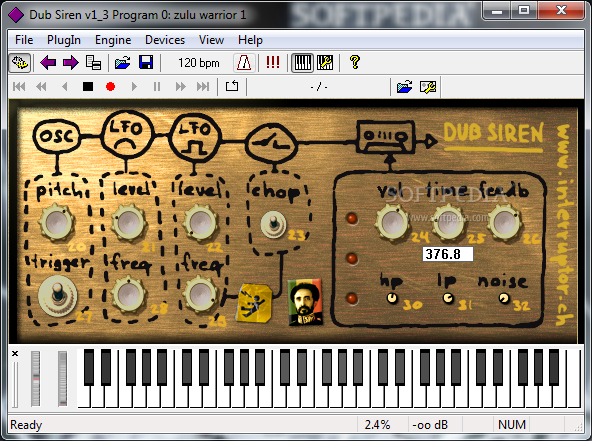592x441 pixels.
Task: Toggle the bottom red LED button
Action: click(352, 299)
